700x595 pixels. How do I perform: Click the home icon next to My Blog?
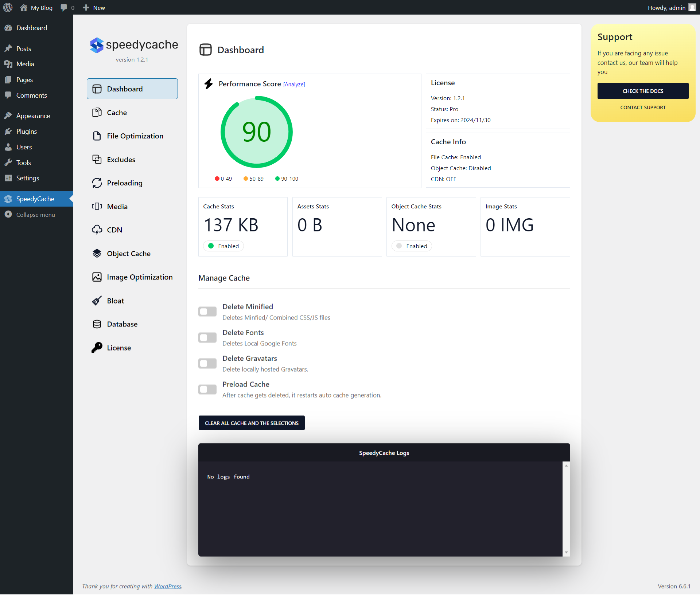[24, 8]
